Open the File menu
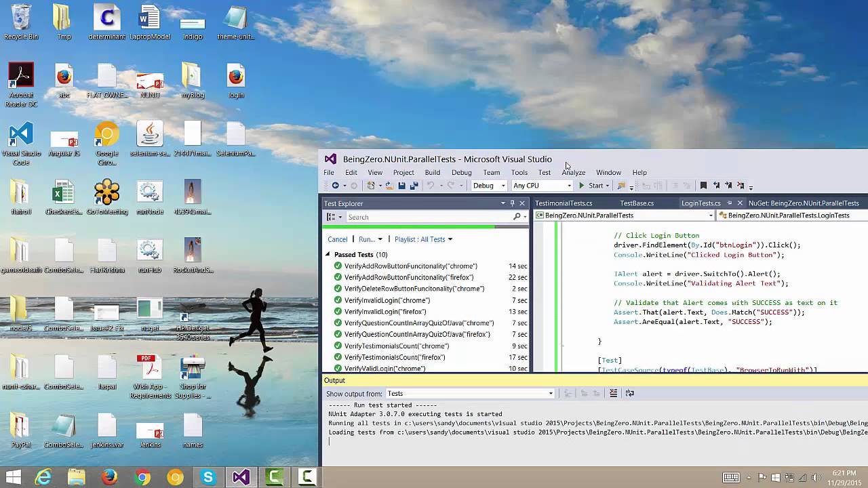 pyautogui.click(x=329, y=172)
